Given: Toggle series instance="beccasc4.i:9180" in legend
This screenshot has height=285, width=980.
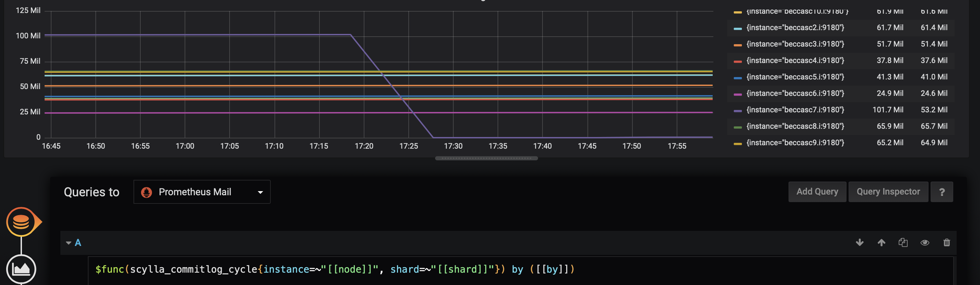Looking at the screenshot, I should [795, 60].
